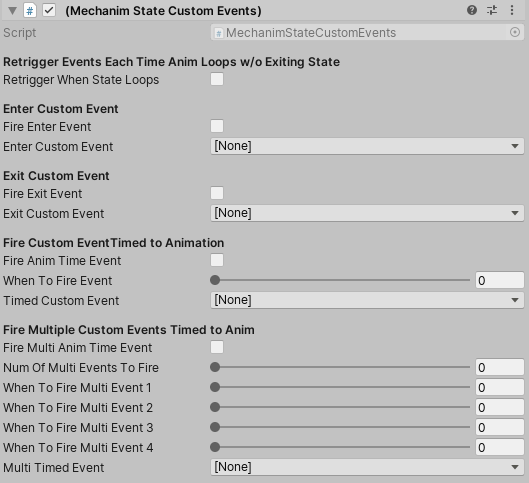Disable the component enabled checkbox in header
The image size is (529, 483).
(x=49, y=10)
